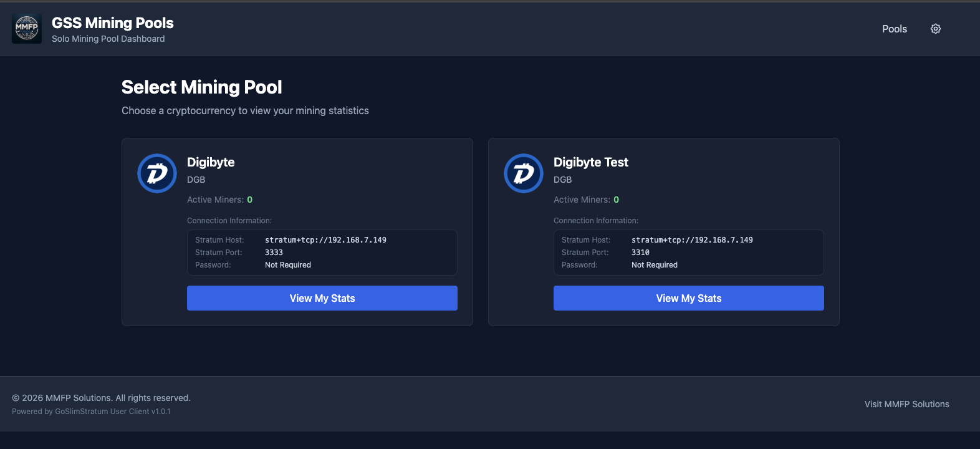Click Digibyte stratum host address
Image resolution: width=980 pixels, height=449 pixels.
tap(325, 240)
